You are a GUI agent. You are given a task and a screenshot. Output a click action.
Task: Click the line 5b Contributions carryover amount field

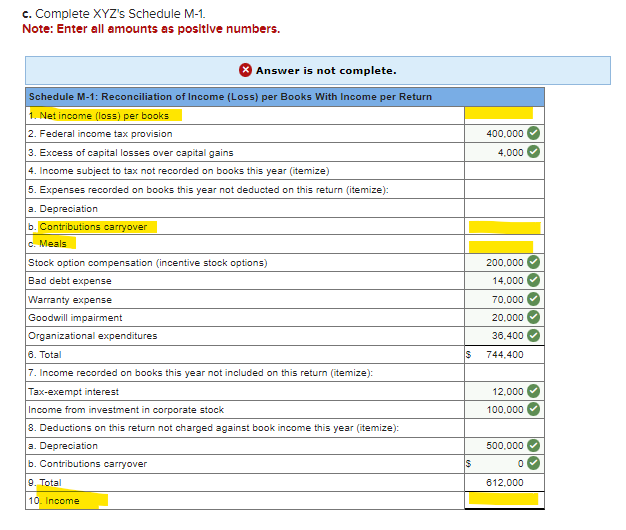click(x=504, y=226)
